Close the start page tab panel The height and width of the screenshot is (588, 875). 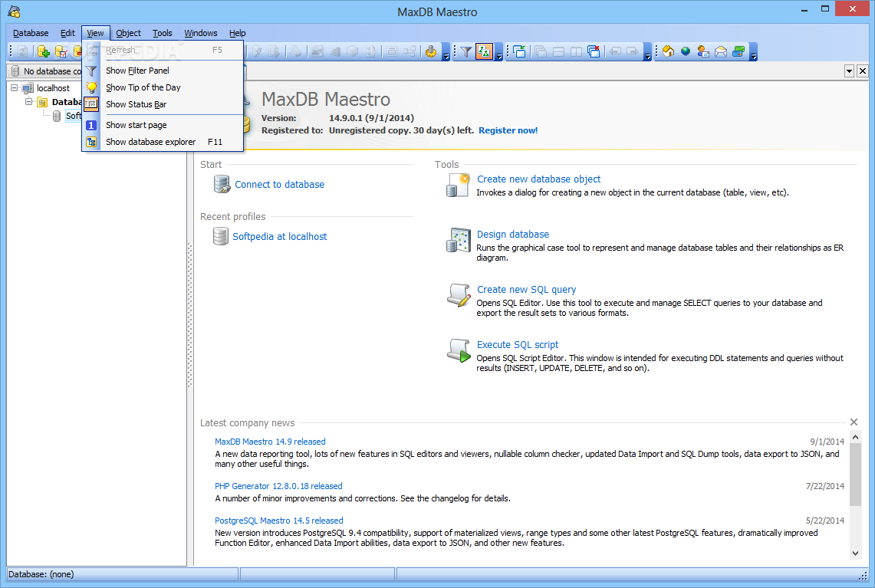coord(862,71)
